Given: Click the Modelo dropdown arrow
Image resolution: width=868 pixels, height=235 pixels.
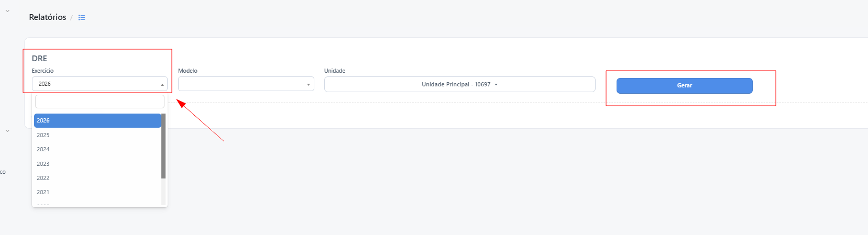Looking at the screenshot, I should (309, 84).
